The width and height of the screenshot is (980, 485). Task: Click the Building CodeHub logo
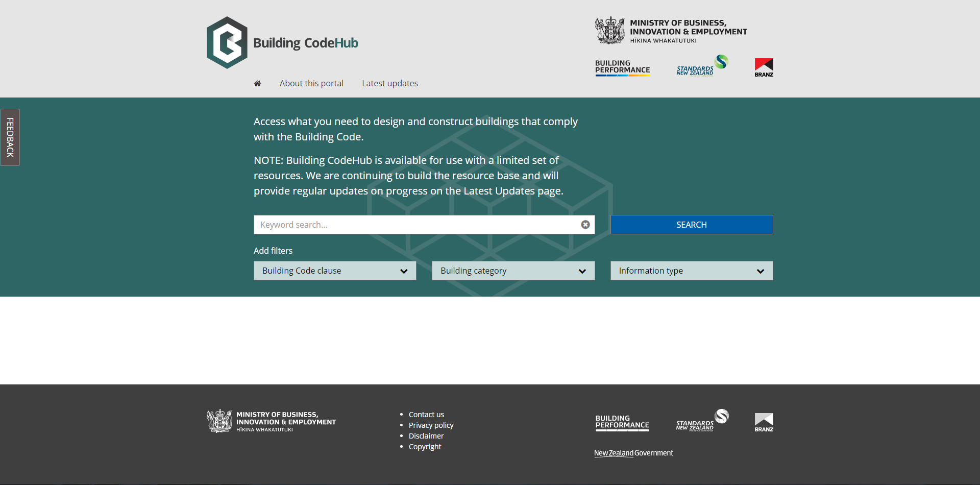tap(282, 42)
